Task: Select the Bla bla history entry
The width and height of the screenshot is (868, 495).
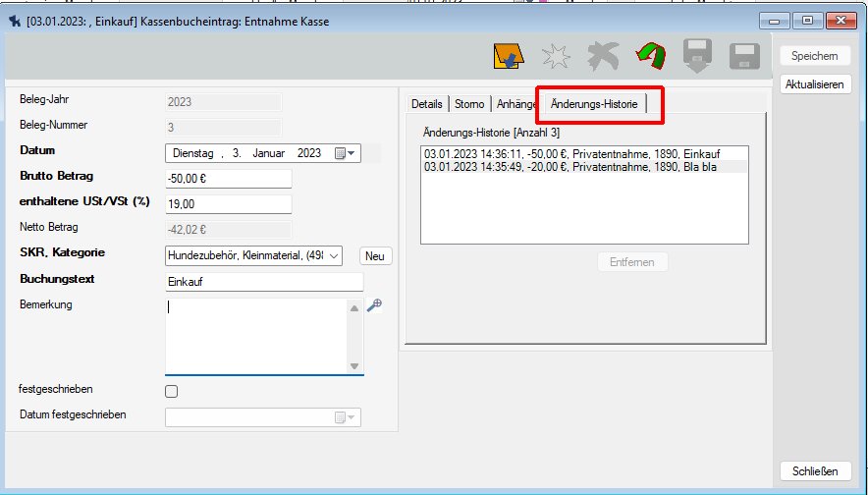Action: pyautogui.click(x=584, y=167)
